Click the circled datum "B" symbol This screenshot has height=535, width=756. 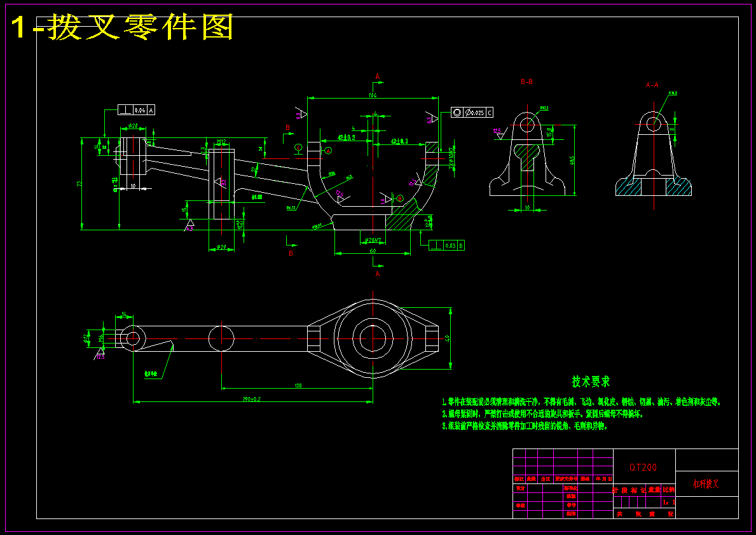(400, 198)
